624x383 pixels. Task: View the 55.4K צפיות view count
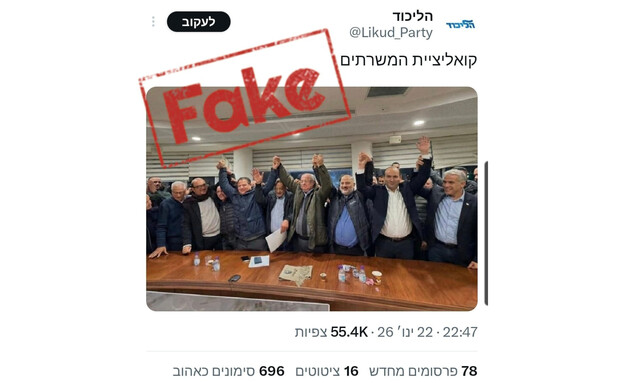click(331, 332)
